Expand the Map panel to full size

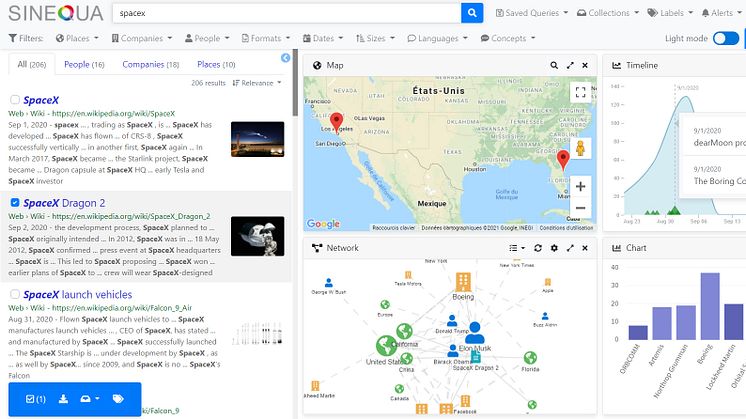[x=570, y=65]
